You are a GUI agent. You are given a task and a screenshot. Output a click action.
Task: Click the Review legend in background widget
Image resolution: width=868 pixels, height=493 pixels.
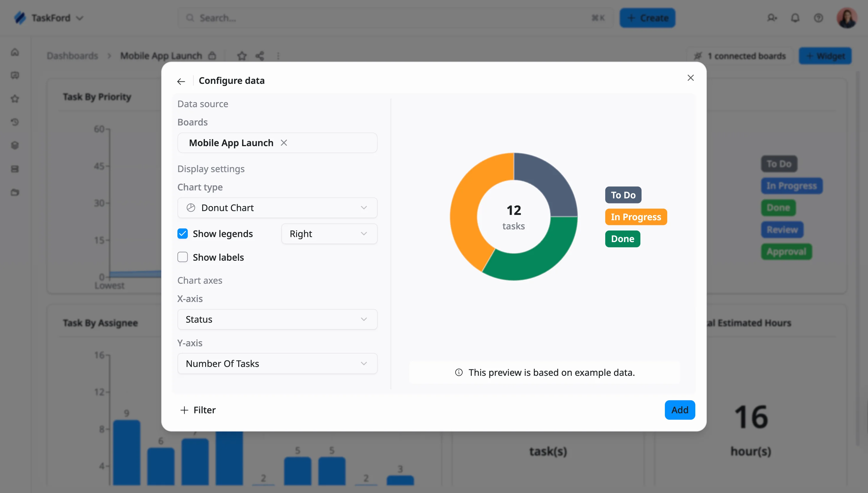782,230
